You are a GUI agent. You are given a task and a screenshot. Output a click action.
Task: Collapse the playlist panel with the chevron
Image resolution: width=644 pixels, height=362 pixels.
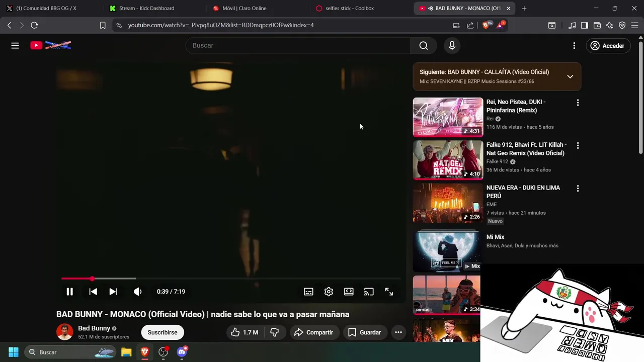coord(570,76)
